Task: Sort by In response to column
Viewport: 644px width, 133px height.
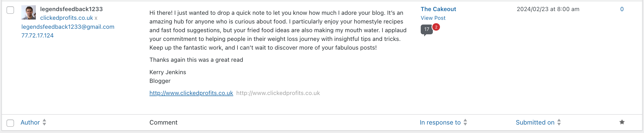Action: [440, 122]
